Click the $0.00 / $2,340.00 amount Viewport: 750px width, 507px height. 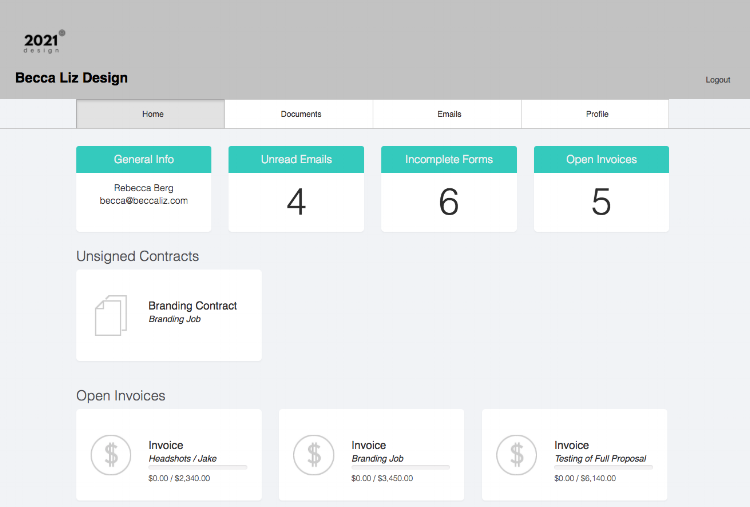click(x=179, y=478)
